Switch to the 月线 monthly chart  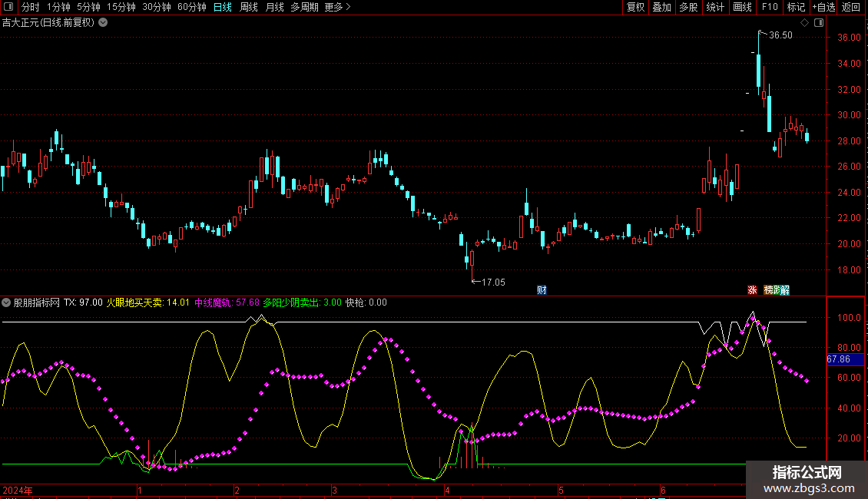click(274, 7)
